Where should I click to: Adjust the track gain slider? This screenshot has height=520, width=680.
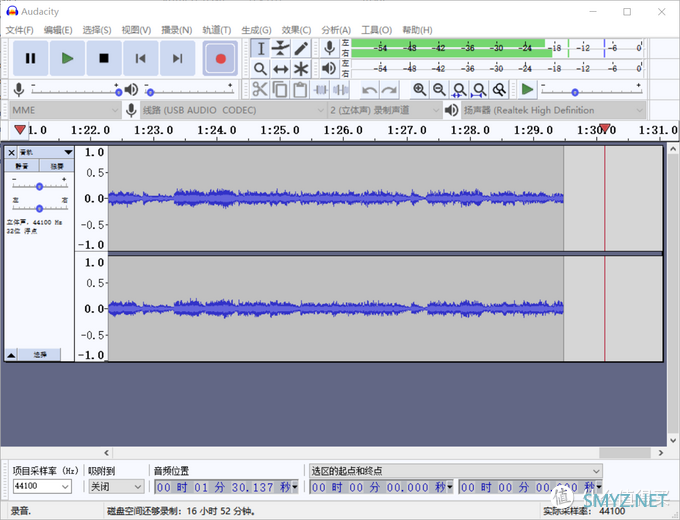(39, 186)
